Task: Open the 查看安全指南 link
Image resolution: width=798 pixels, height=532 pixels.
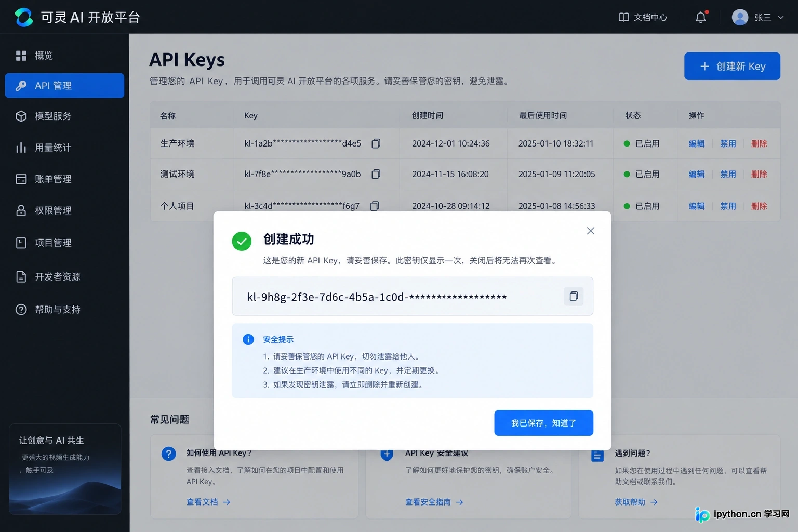Action: pos(434,502)
